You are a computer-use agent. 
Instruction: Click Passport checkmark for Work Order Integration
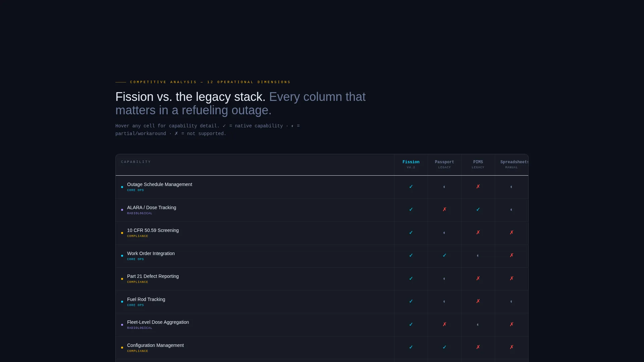pos(444,255)
